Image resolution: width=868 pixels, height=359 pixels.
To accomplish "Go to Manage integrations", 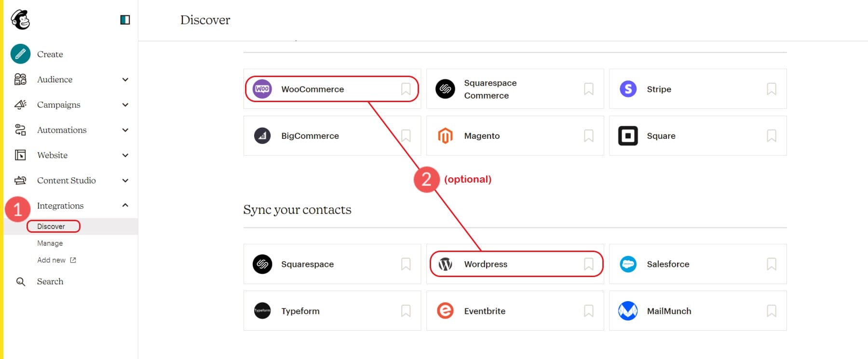I will coord(50,243).
